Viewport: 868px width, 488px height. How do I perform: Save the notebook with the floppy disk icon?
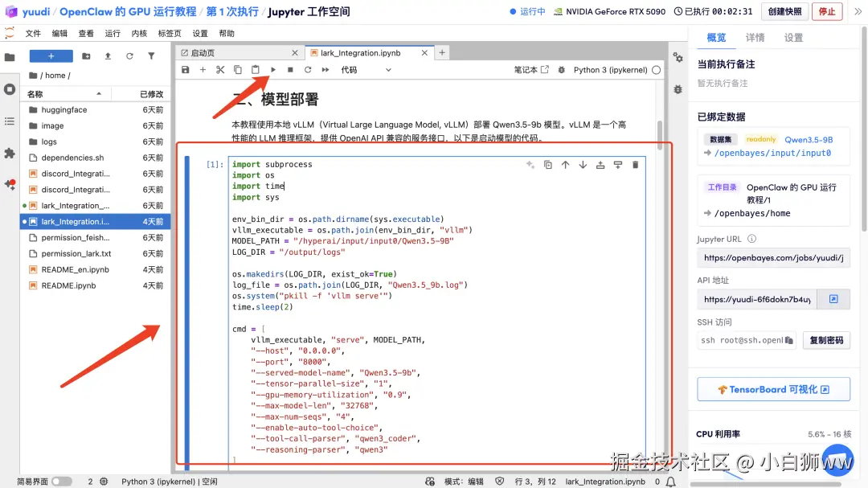tap(186, 70)
